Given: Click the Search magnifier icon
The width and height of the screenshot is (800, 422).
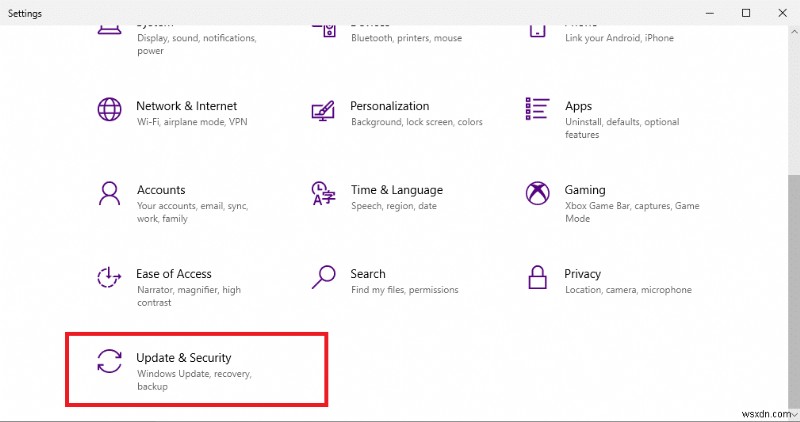Looking at the screenshot, I should (x=323, y=277).
